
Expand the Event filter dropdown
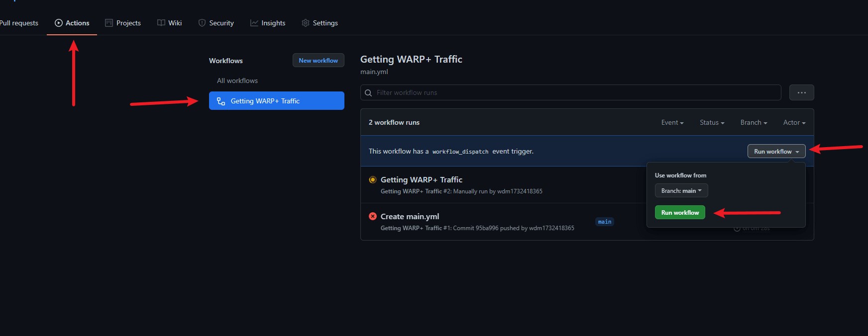click(672, 123)
